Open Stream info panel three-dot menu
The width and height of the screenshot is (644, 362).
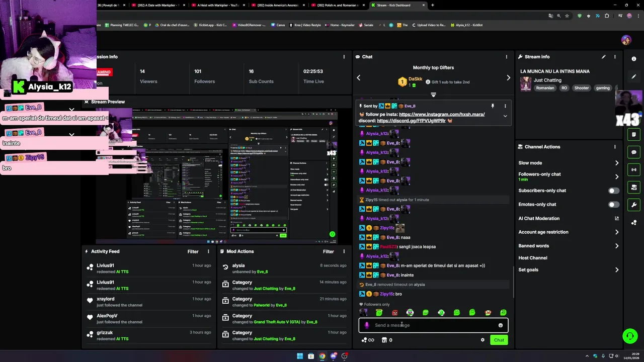[x=615, y=57]
